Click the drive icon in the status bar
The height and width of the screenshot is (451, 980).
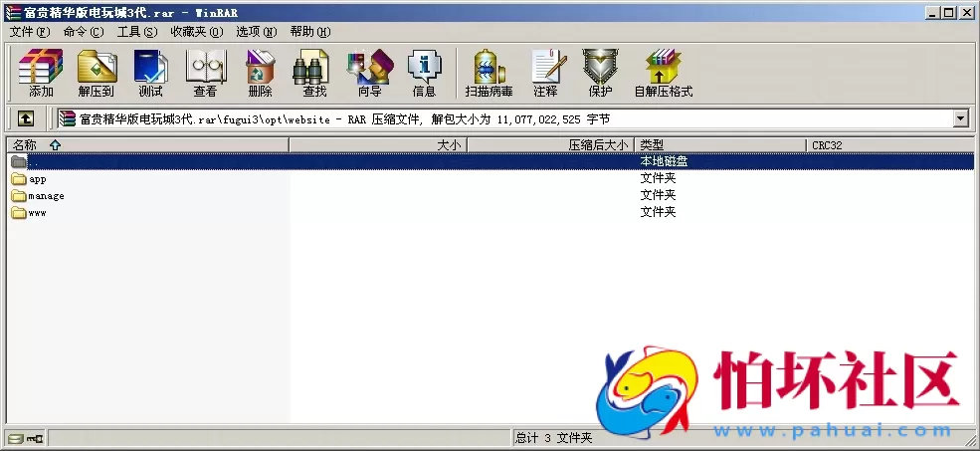(x=16, y=438)
